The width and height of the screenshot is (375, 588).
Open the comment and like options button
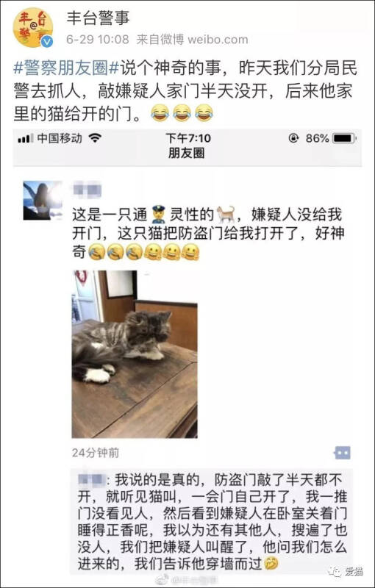pos(342,453)
